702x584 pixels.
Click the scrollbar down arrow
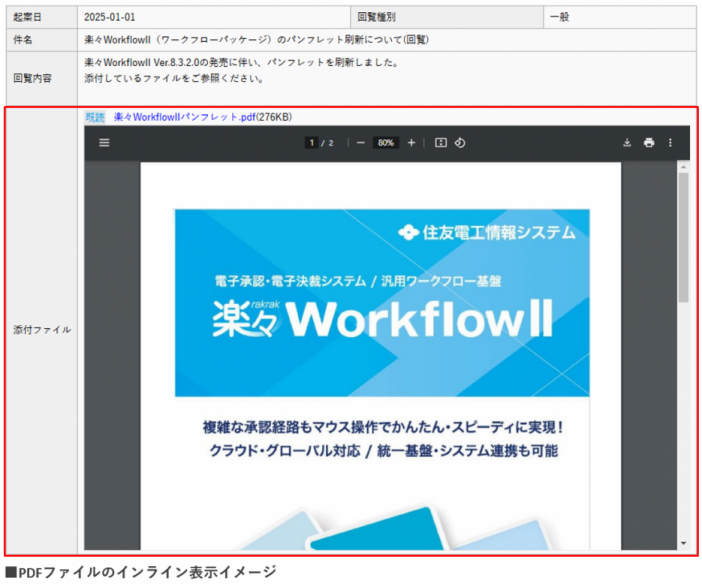(x=684, y=543)
